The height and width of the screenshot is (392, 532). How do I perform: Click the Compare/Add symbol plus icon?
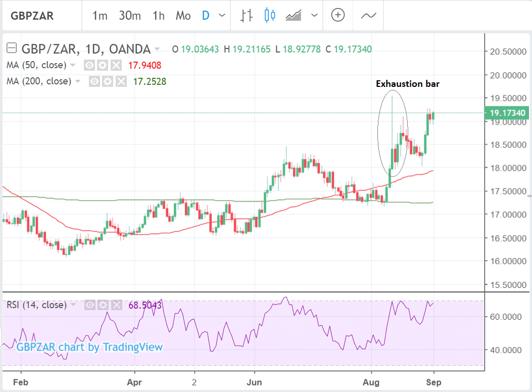click(338, 16)
